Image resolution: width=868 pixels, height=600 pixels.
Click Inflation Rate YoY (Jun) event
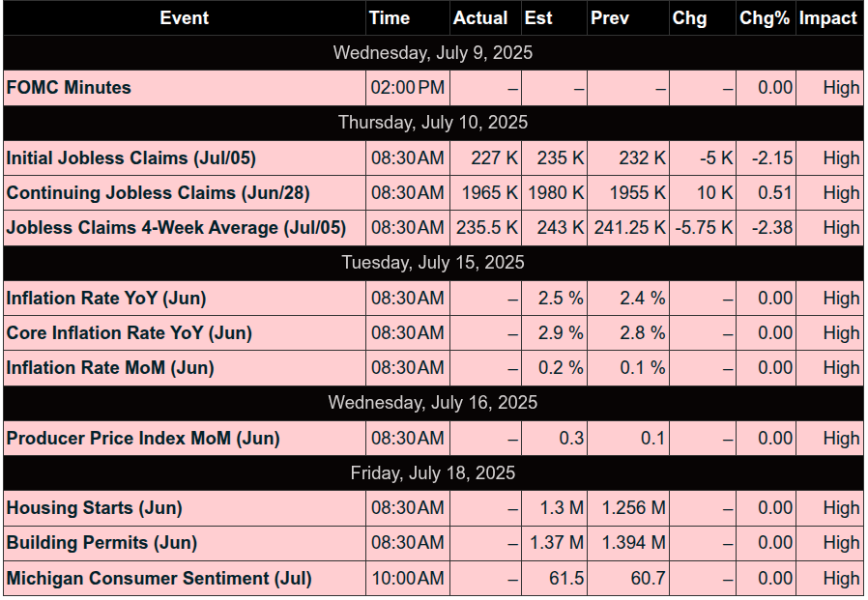106,299
